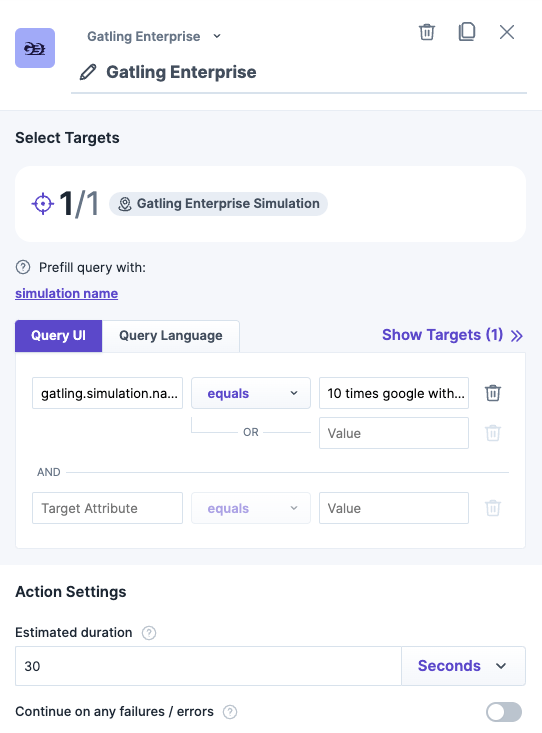
Task: Focus the OR Value input field
Action: (x=394, y=433)
